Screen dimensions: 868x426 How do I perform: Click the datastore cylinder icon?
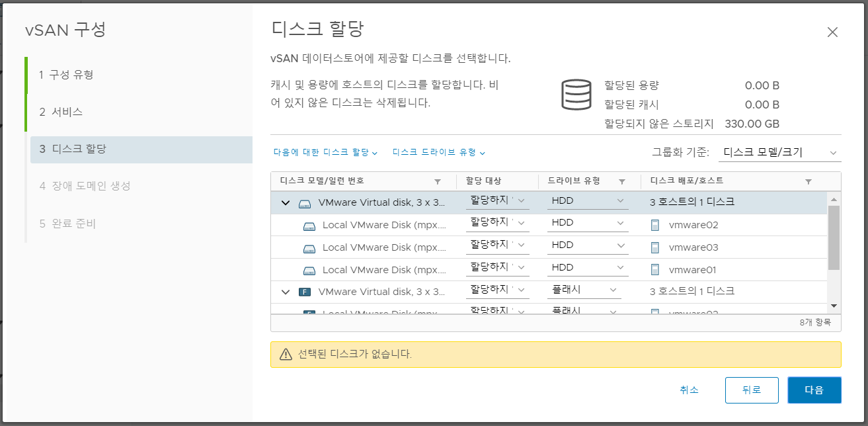coord(576,95)
